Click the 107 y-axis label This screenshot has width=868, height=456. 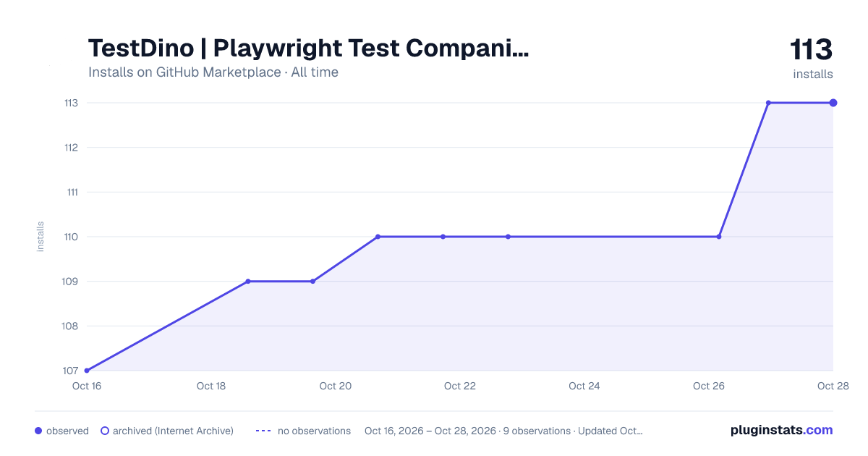pyautogui.click(x=71, y=371)
